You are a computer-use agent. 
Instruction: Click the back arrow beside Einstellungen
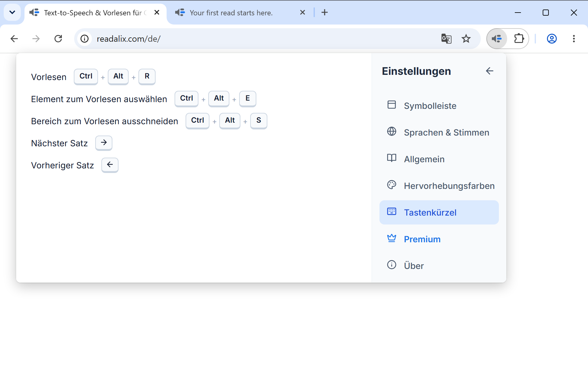coord(489,71)
